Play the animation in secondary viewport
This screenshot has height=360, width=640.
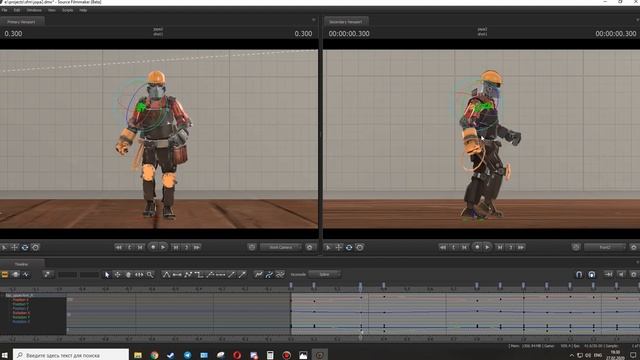coord(487,247)
